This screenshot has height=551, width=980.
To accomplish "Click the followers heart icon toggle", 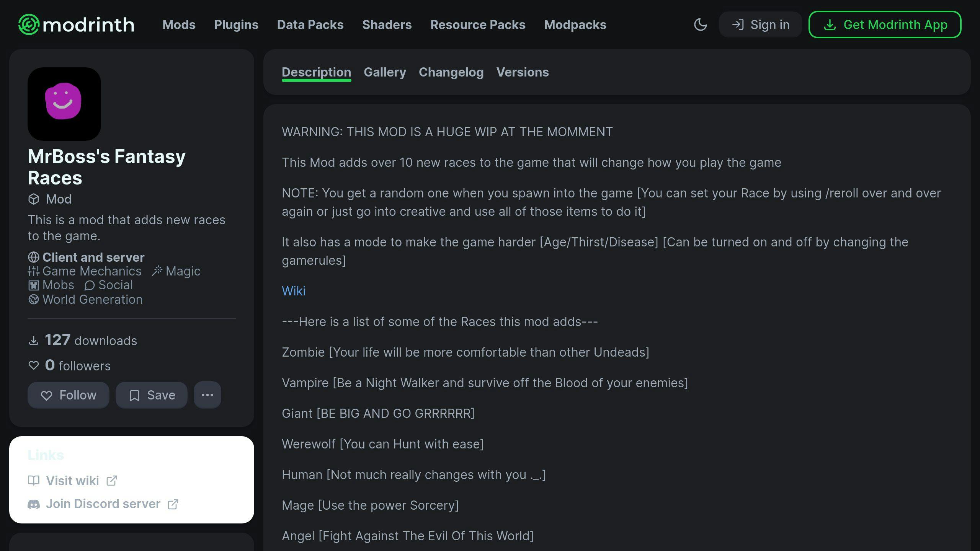I will tap(33, 365).
